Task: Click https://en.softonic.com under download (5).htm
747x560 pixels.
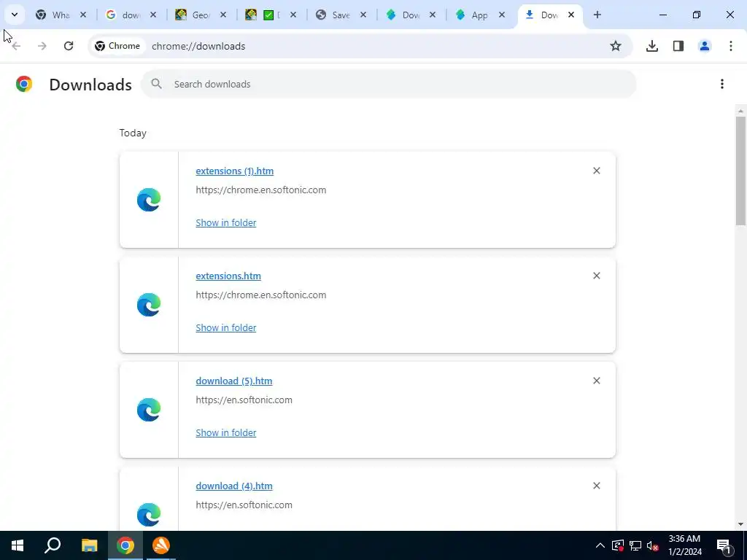Action: pos(244,400)
